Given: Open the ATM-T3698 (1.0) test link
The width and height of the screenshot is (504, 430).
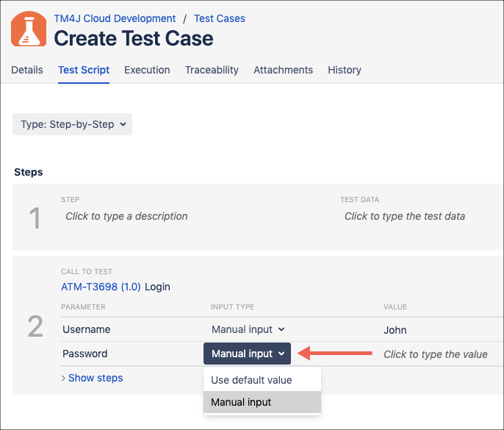Looking at the screenshot, I should point(101,286).
